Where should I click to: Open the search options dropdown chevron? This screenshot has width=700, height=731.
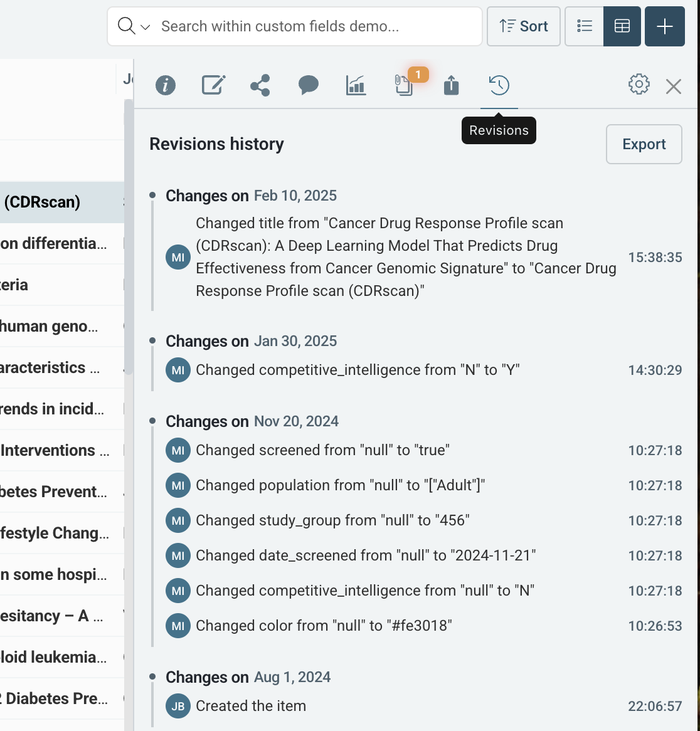(x=146, y=27)
